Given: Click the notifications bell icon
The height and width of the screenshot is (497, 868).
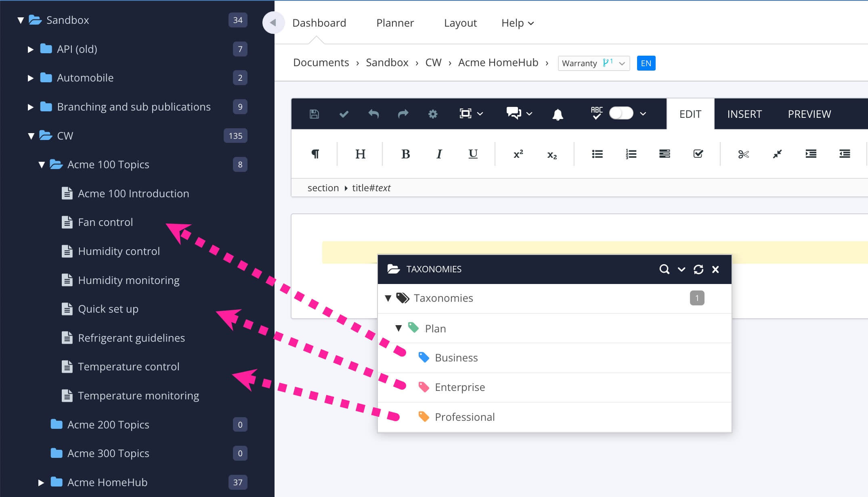Looking at the screenshot, I should [558, 115].
